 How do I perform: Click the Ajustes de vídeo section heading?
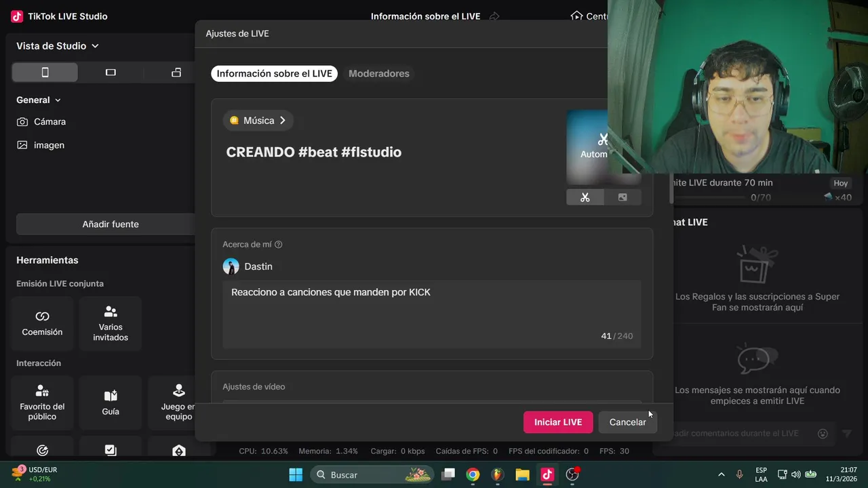254,387
